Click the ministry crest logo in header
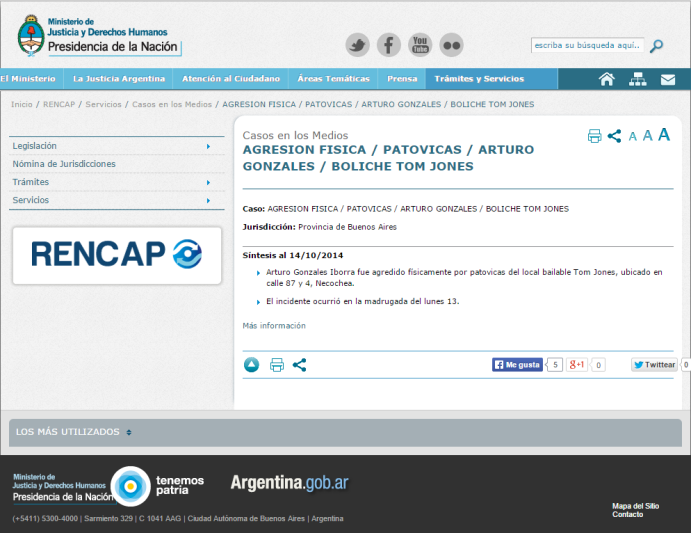Image resolution: width=691 pixels, height=533 pixels. pyautogui.click(x=31, y=35)
